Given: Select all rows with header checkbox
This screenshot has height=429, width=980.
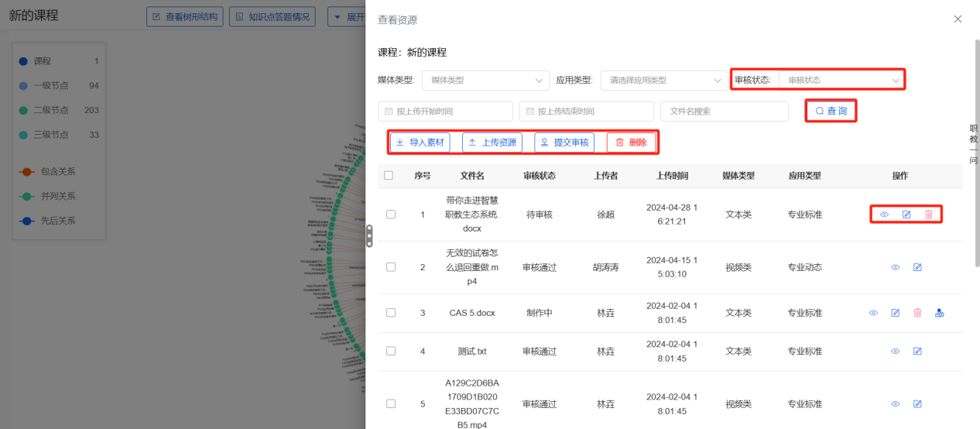Looking at the screenshot, I should (x=389, y=175).
